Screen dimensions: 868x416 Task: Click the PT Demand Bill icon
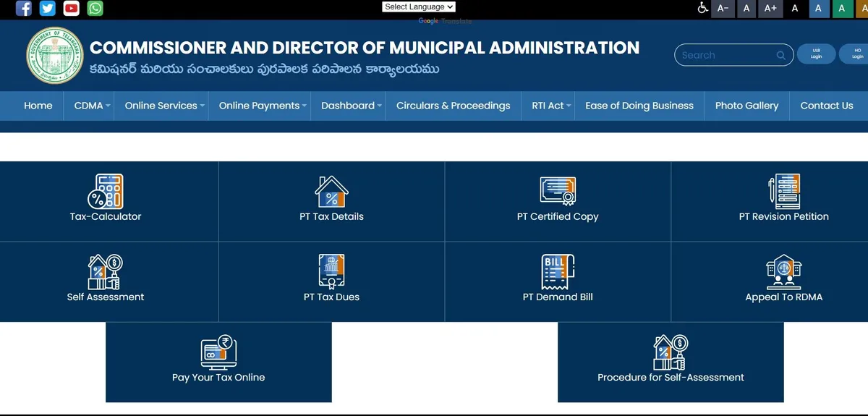(x=558, y=272)
